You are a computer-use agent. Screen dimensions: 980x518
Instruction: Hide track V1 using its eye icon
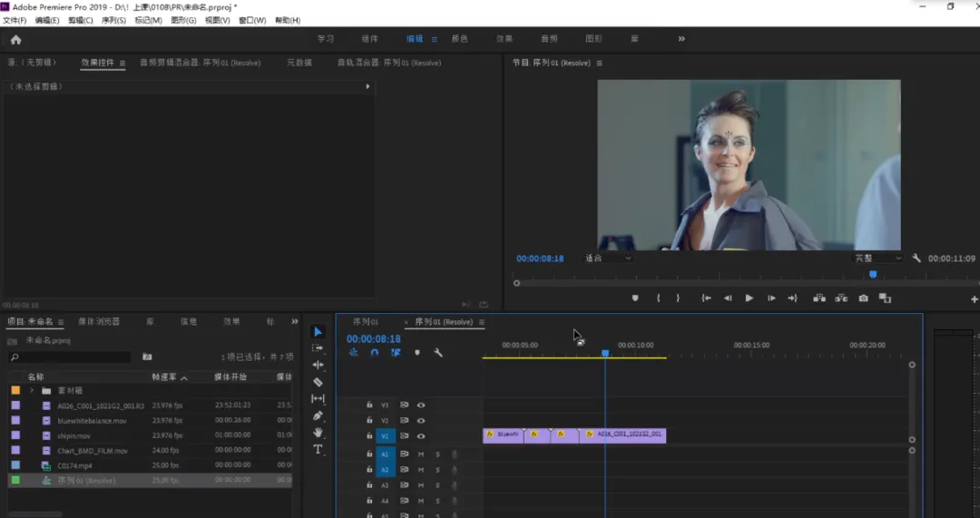(421, 436)
